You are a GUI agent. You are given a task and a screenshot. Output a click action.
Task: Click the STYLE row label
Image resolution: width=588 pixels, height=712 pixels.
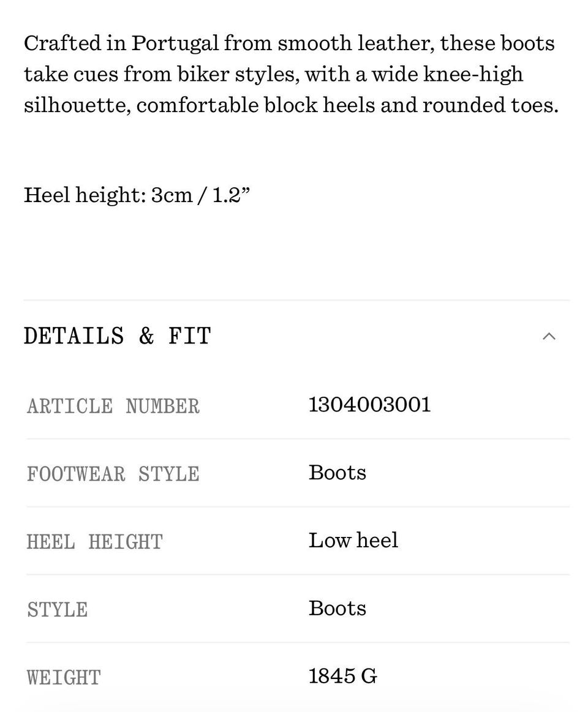pyautogui.click(x=57, y=609)
